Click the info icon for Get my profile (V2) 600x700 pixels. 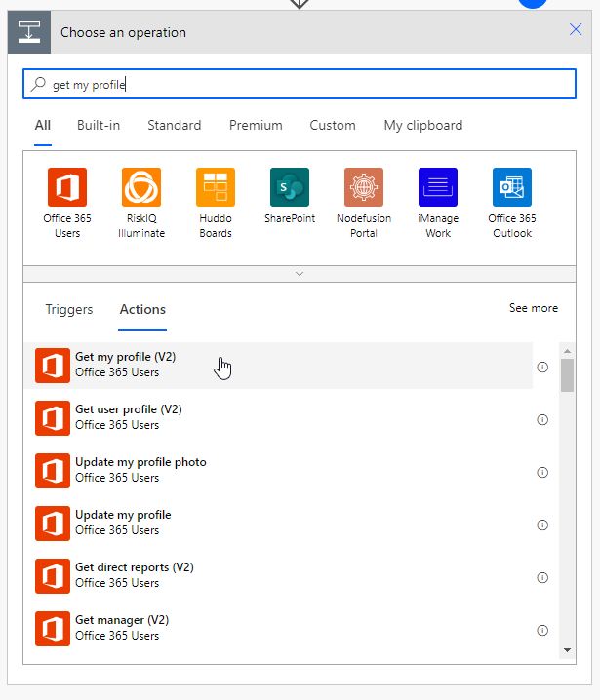click(x=542, y=367)
